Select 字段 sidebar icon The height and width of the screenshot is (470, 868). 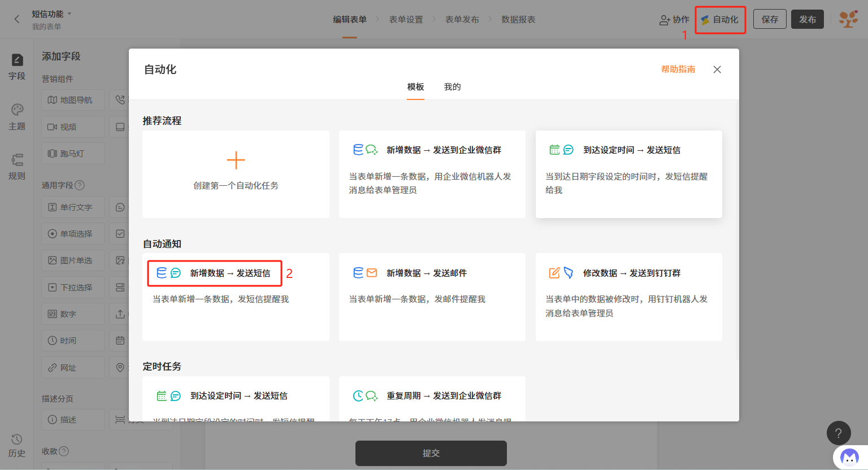17,67
